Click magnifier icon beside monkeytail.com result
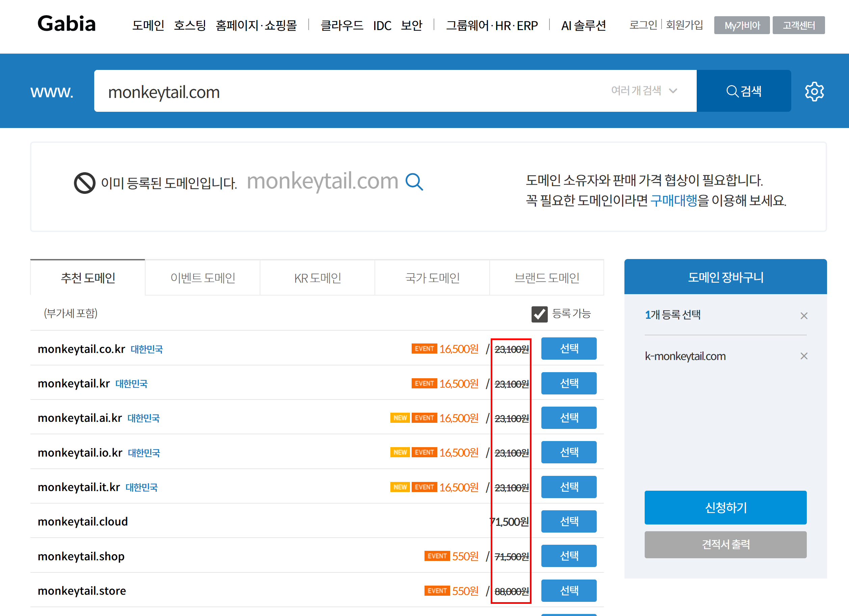This screenshot has height=616, width=849. [414, 182]
